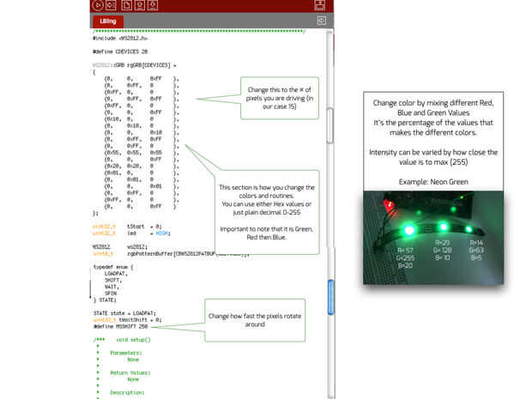Screen dimensions: 532x399
Task: Click the {0x01, 0, 0} array row
Action: pyautogui.click(x=141, y=172)
